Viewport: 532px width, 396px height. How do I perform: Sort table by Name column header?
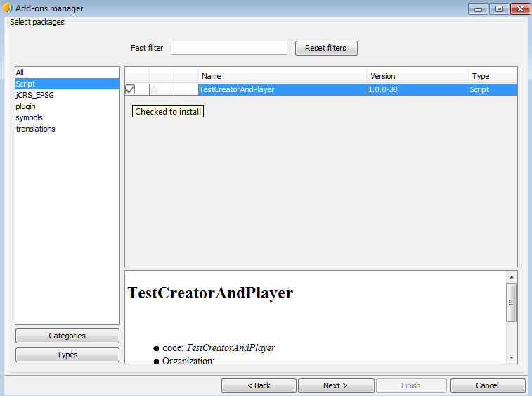coord(283,76)
